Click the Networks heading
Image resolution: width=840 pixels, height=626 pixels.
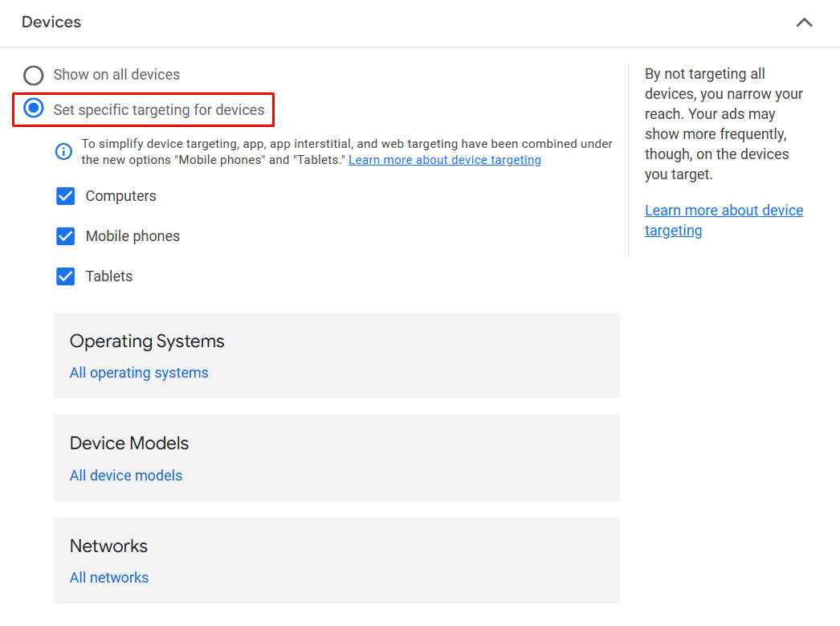[108, 546]
